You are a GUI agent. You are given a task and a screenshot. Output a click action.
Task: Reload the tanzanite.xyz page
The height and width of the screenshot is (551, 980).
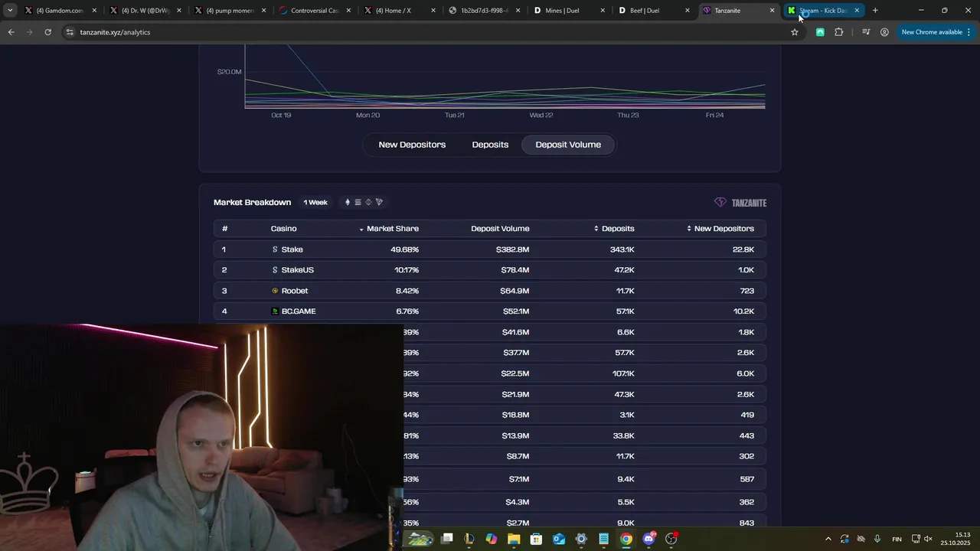(47, 32)
